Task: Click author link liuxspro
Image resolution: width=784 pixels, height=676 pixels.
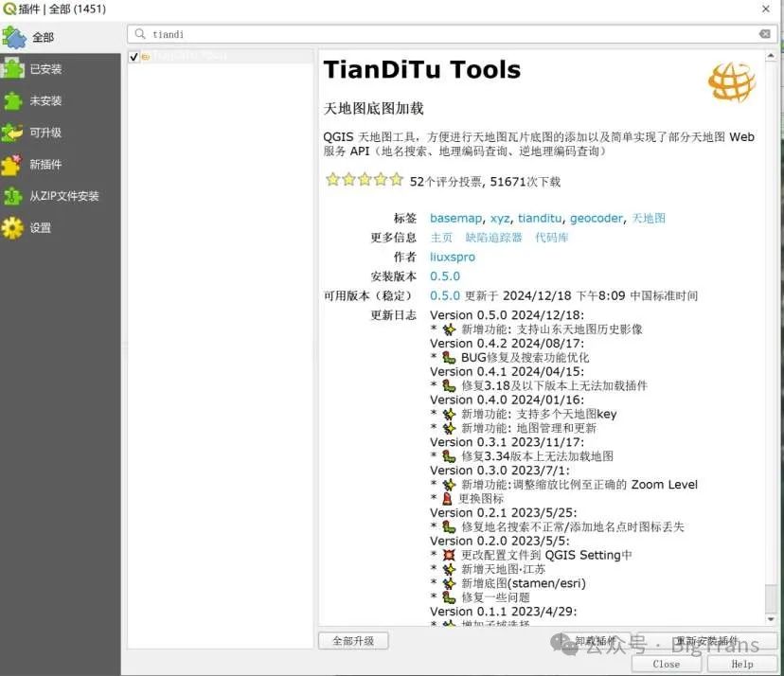Action: point(453,257)
